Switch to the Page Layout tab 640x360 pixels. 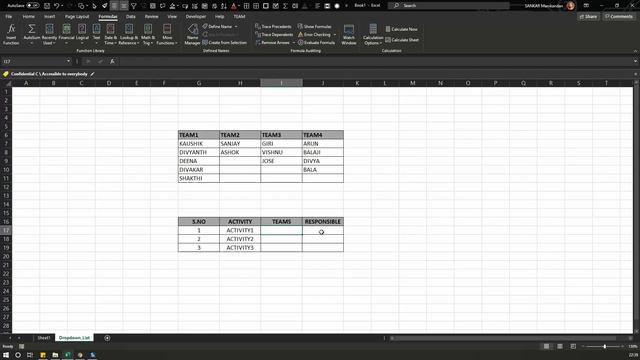pyautogui.click(x=77, y=17)
